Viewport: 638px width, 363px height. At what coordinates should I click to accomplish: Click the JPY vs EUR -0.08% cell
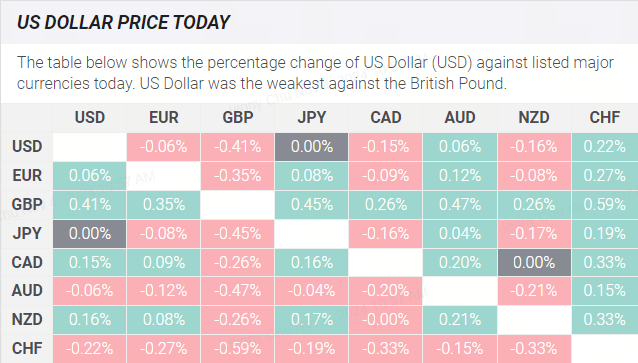[164, 234]
